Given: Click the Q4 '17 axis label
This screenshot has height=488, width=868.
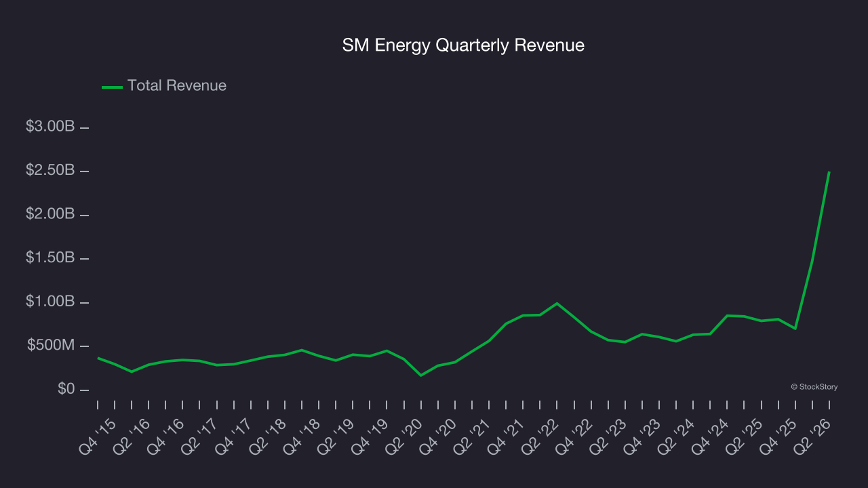Looking at the screenshot, I should pos(235,437).
